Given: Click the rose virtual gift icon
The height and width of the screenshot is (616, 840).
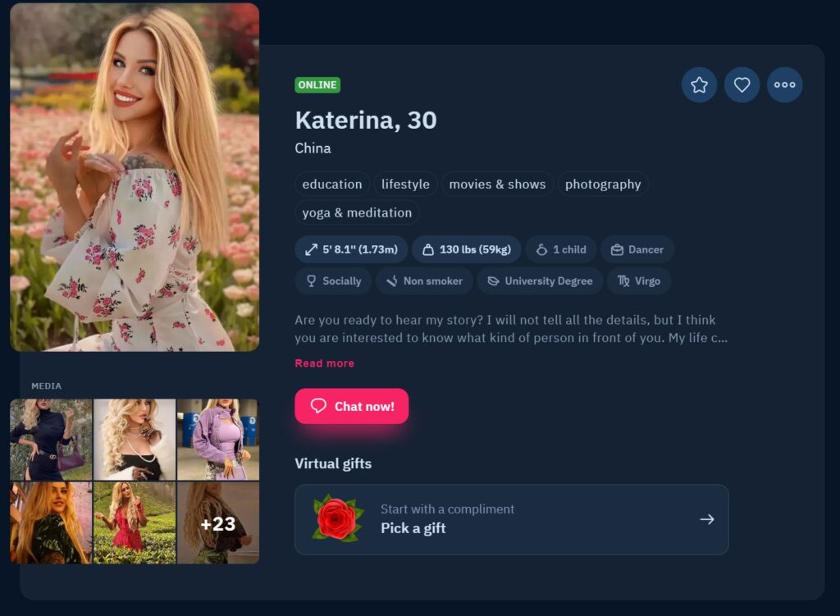Looking at the screenshot, I should (340, 518).
